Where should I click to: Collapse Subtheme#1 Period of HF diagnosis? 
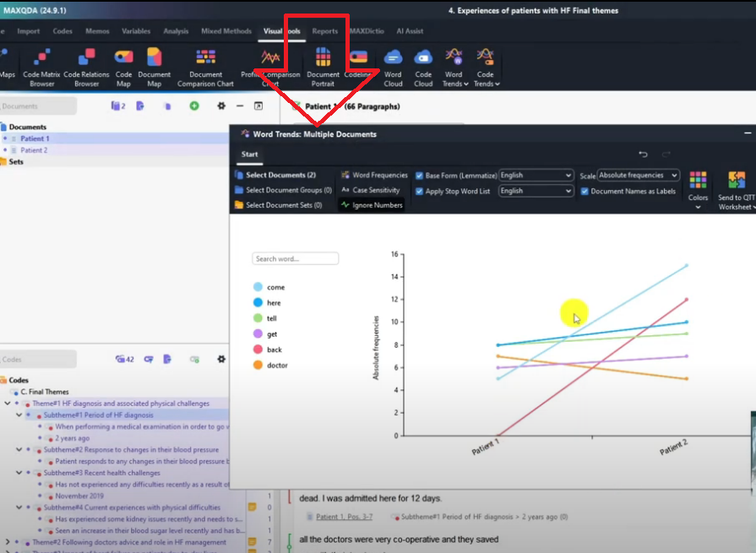[19, 415]
